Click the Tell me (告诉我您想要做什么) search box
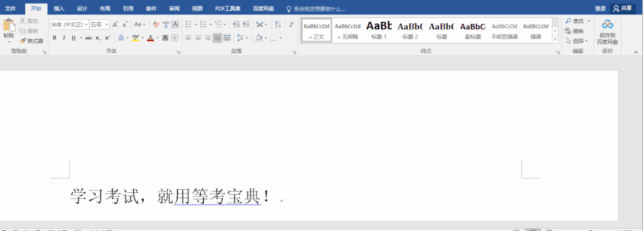 pos(316,8)
